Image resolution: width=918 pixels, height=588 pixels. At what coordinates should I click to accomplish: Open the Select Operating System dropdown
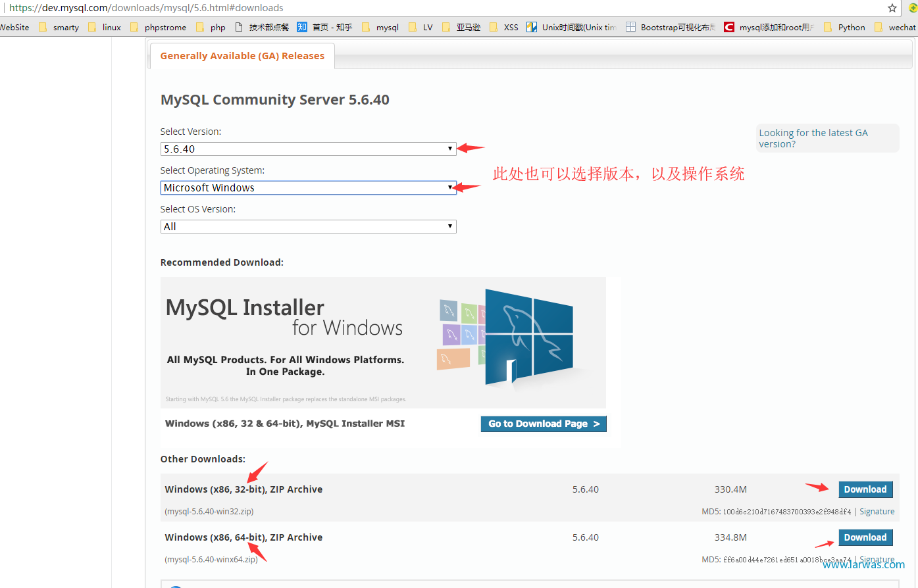click(x=308, y=187)
